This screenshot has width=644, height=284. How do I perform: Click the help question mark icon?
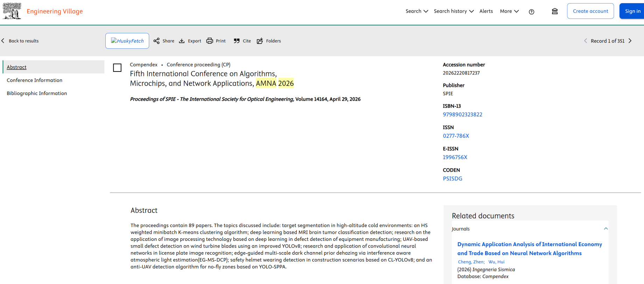(x=531, y=12)
